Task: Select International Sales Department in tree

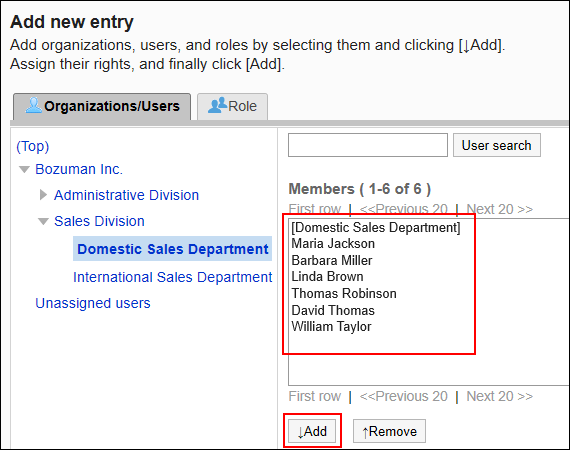Action: coord(172,277)
